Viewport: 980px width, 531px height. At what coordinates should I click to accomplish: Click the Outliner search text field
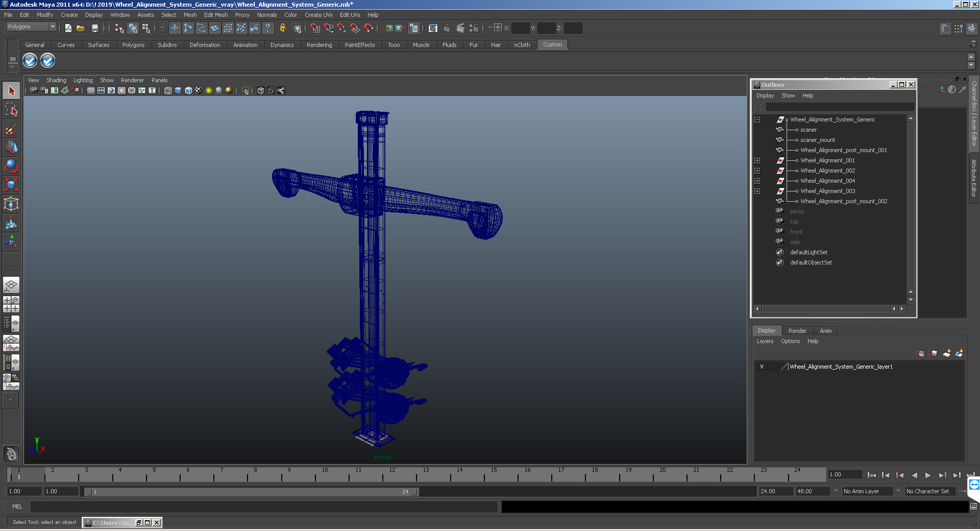840,107
